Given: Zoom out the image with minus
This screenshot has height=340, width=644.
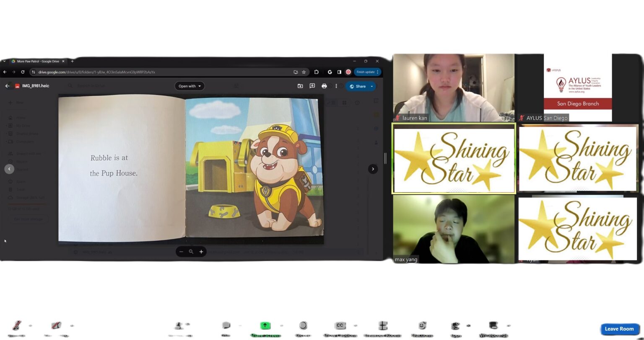Looking at the screenshot, I should (181, 252).
